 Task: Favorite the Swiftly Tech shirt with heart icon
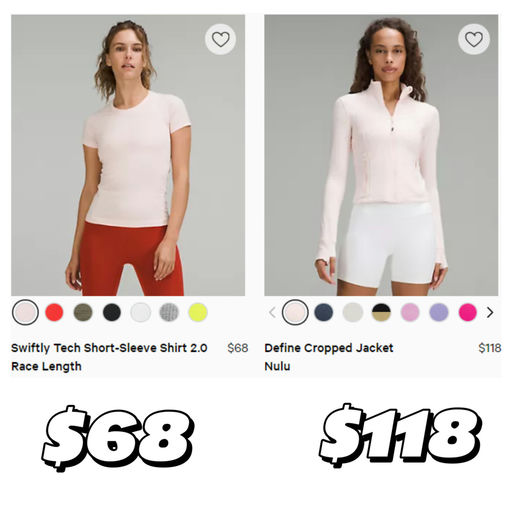click(220, 39)
